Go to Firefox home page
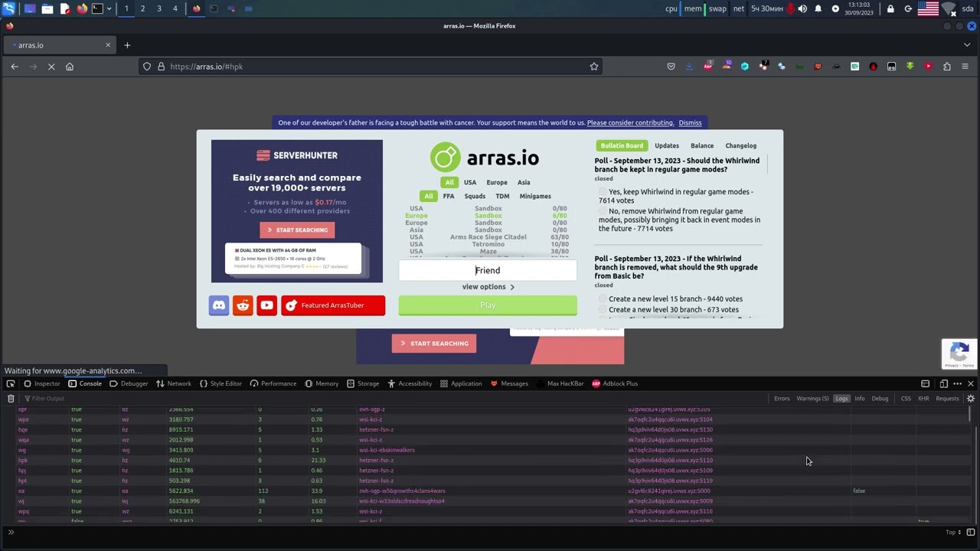The height and width of the screenshot is (551, 980). (x=70, y=67)
